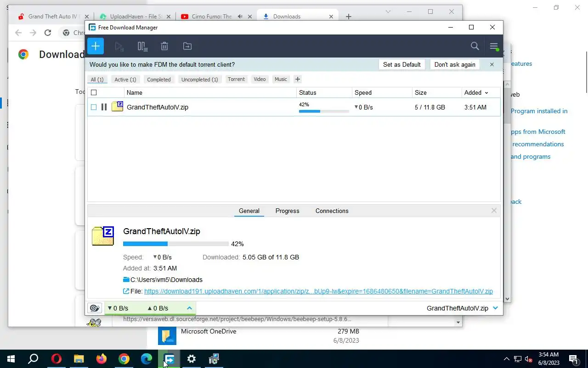
Task: Select the Uncompleted (1) filter tag
Action: coord(199,80)
